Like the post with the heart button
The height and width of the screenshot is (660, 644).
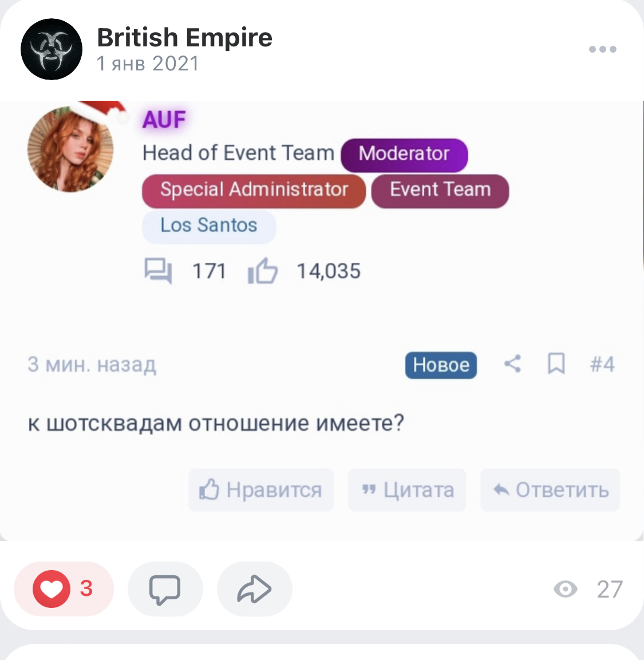pyautogui.click(x=64, y=588)
